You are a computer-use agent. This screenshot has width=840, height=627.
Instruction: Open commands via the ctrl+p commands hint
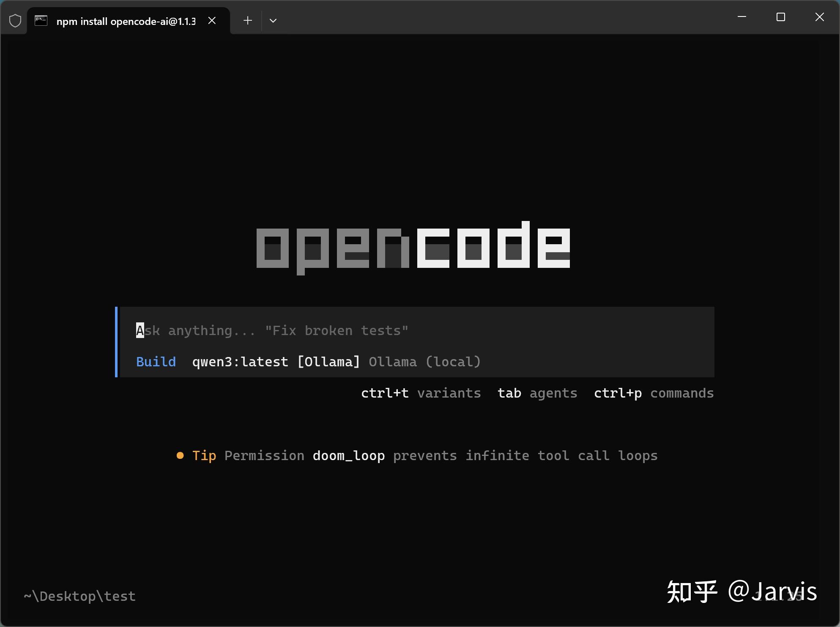[654, 393]
